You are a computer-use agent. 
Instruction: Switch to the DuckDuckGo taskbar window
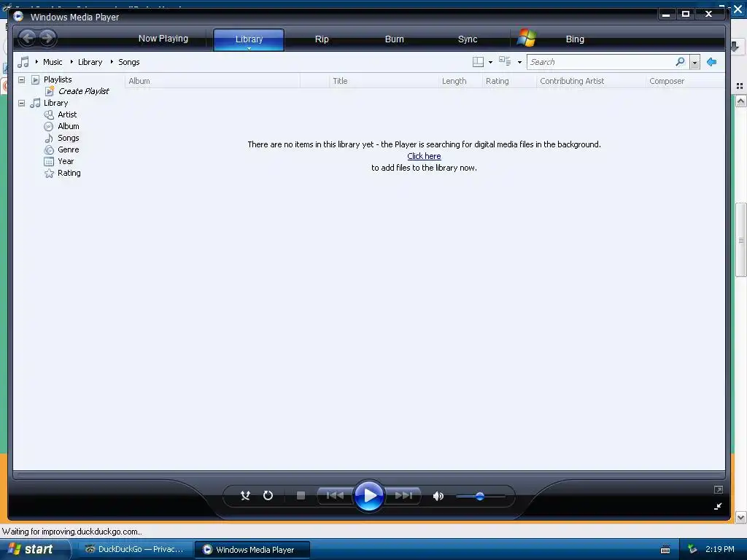[134, 549]
